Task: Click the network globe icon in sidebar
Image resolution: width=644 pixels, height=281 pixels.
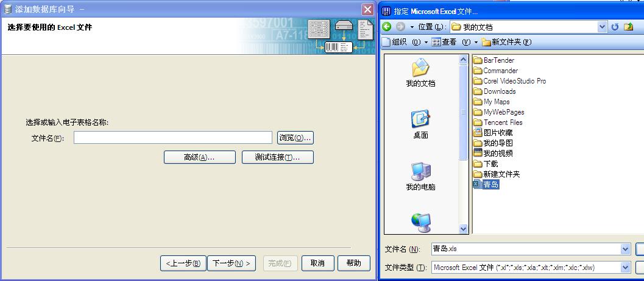Action: (420, 223)
